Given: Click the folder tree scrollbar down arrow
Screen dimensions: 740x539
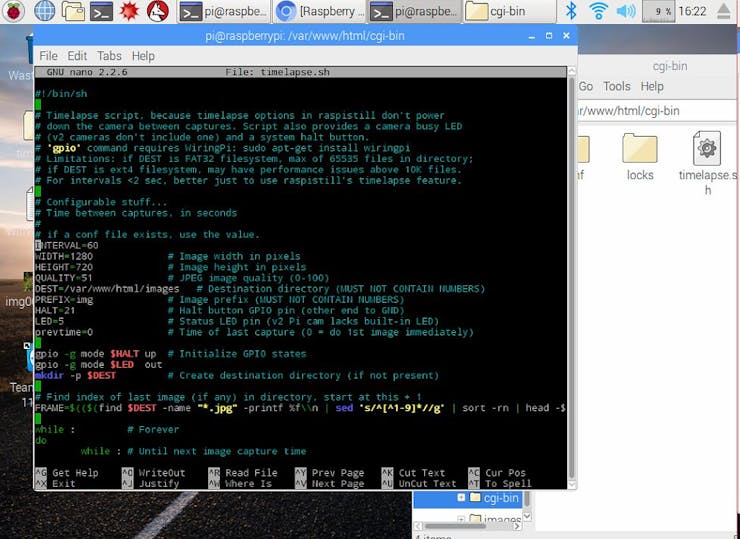Looking at the screenshot, I should (528, 517).
